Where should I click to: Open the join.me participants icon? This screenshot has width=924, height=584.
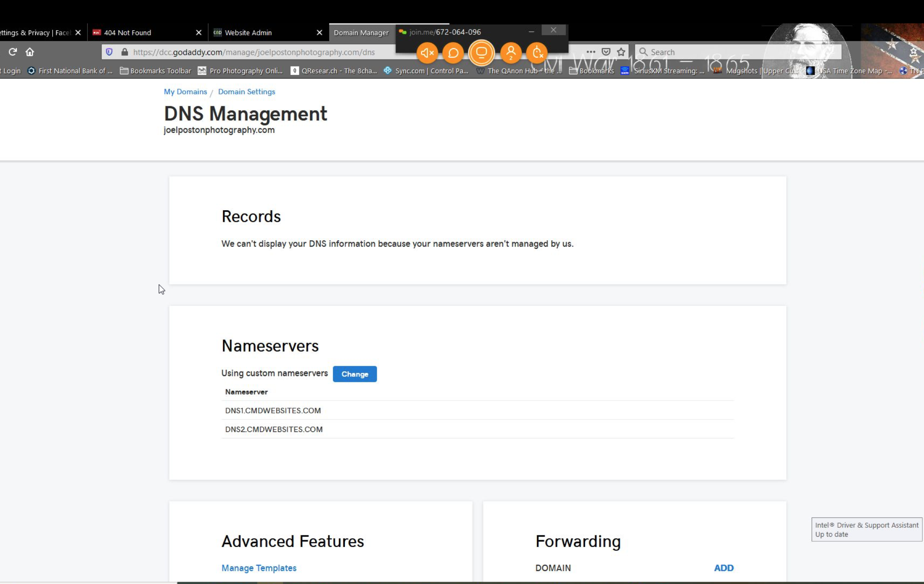511,53
